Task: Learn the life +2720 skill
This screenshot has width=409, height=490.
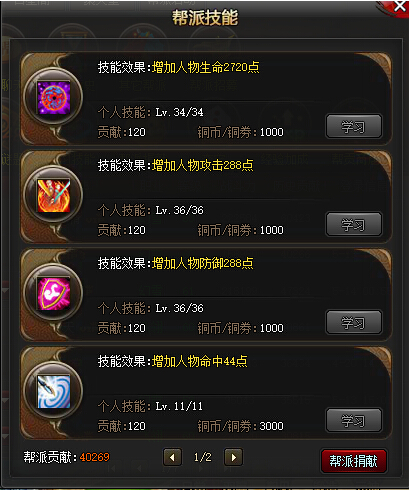Action: coord(354,126)
